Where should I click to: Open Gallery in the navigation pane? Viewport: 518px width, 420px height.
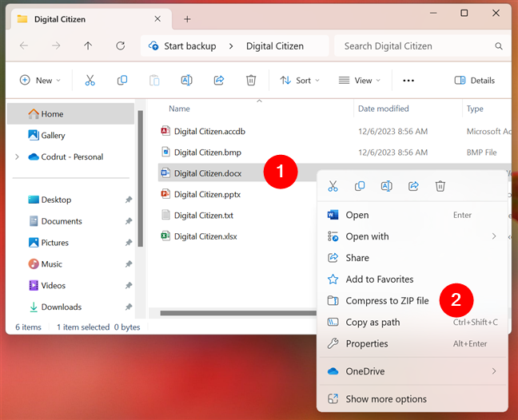pyautogui.click(x=70, y=135)
